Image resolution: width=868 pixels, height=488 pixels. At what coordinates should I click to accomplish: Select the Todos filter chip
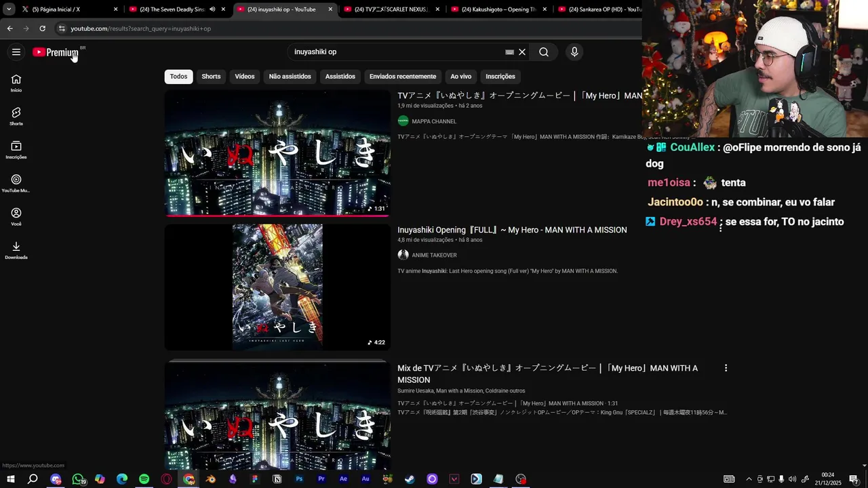coord(178,77)
